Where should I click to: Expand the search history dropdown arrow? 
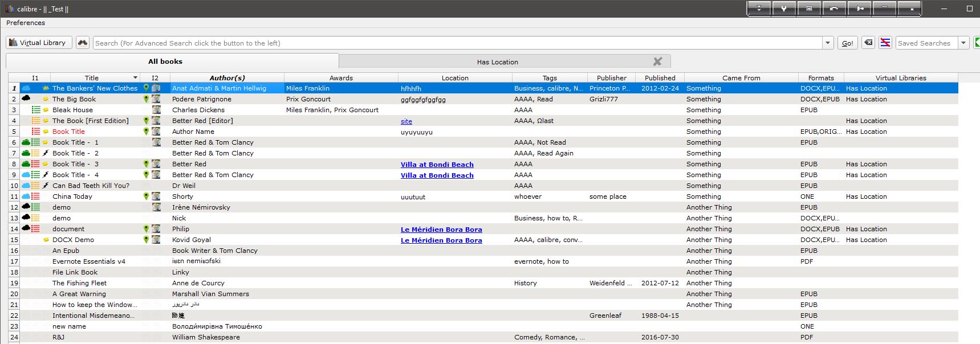click(828, 43)
